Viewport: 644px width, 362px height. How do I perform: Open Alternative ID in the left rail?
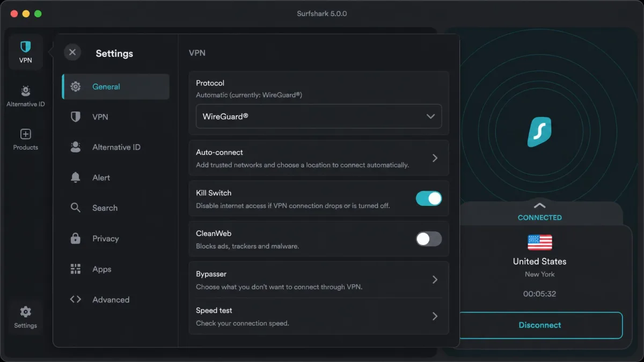(25, 97)
